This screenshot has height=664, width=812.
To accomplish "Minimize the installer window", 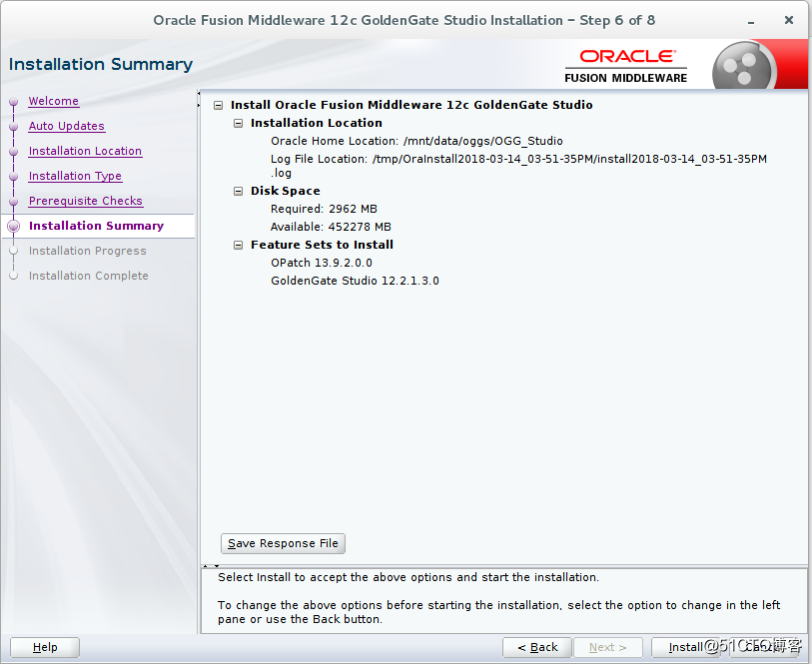I will point(751,21).
